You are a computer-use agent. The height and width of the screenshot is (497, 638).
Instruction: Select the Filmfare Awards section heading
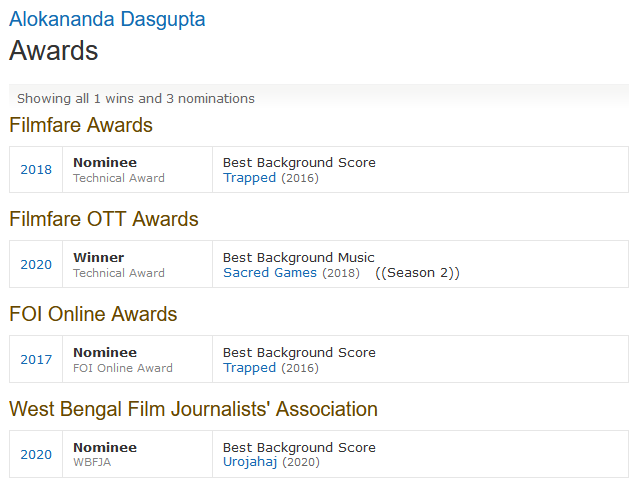coord(81,125)
